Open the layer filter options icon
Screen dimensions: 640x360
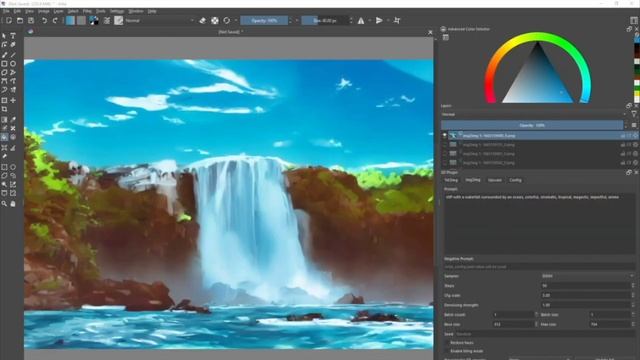pos(634,115)
